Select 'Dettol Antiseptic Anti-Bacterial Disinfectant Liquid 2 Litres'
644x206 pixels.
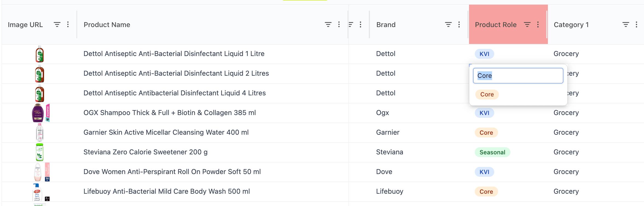pos(176,73)
